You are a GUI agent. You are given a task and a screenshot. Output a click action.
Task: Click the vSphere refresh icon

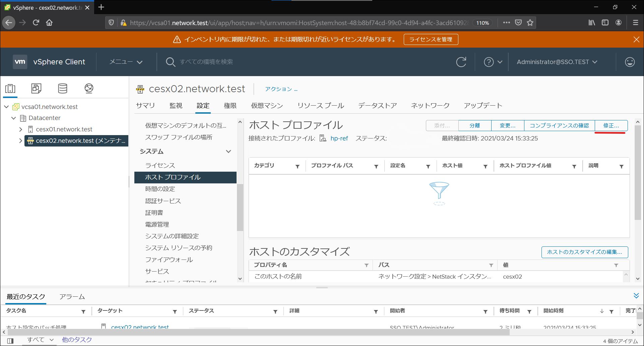click(461, 62)
